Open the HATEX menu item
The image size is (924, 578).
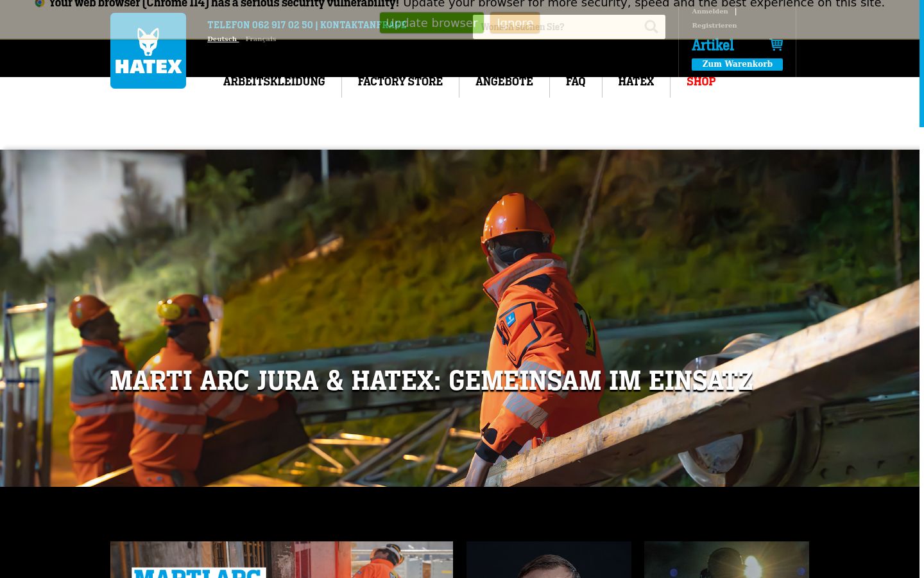pos(636,82)
